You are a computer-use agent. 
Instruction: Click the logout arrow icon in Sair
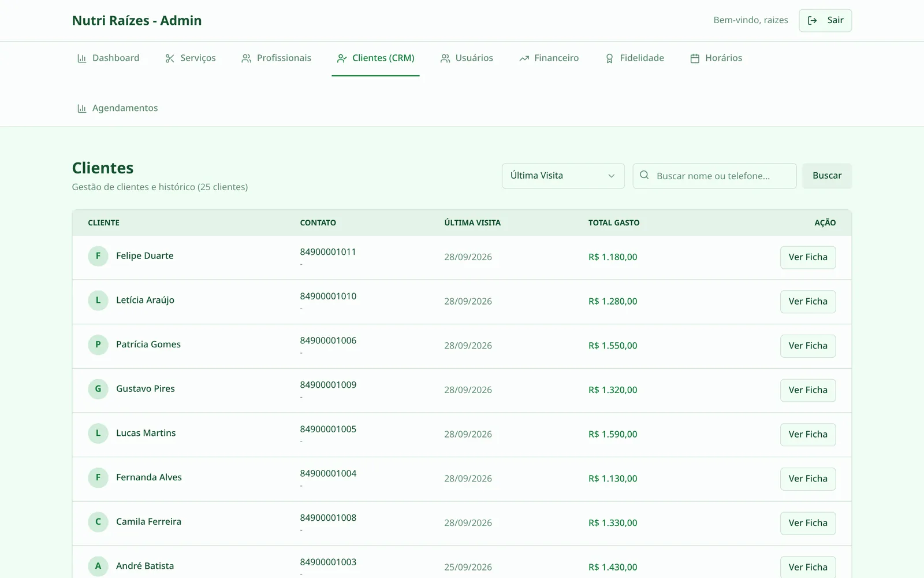tap(812, 20)
